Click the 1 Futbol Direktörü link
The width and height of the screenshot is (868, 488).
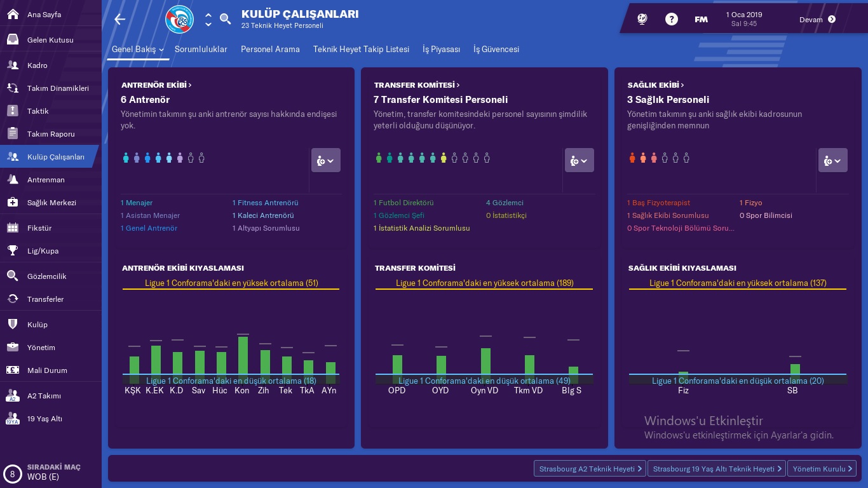click(403, 203)
